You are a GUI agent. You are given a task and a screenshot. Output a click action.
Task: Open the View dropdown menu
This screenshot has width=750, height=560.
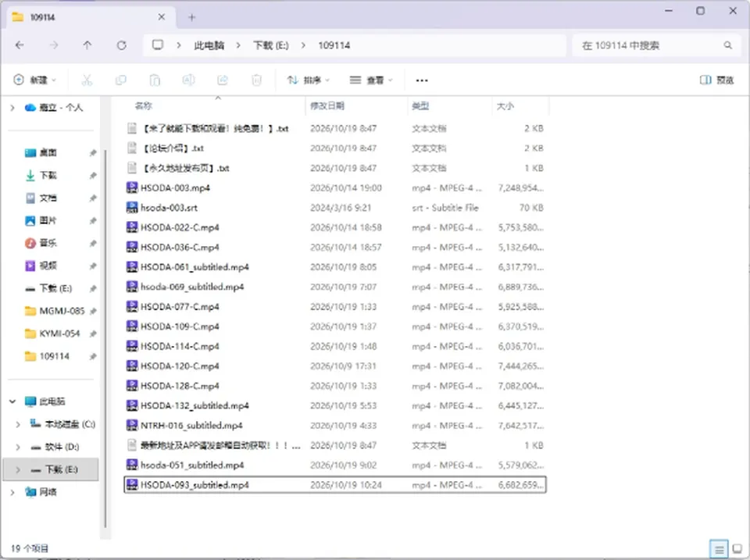[371, 80]
